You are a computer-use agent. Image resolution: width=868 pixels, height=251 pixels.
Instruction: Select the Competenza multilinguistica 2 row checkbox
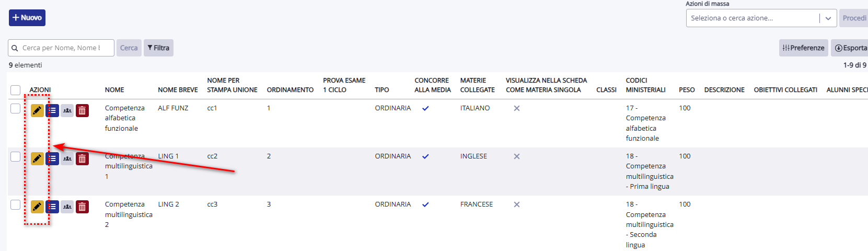pos(16,204)
